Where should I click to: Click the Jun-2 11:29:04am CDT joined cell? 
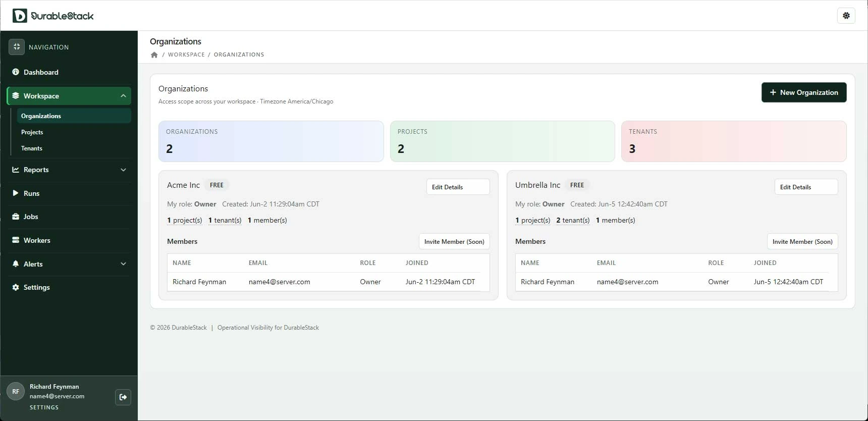coord(440,282)
